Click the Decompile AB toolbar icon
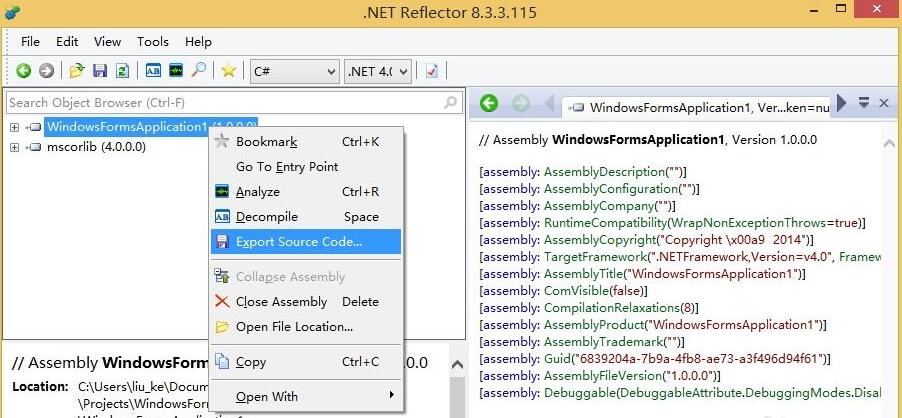This screenshot has height=418, width=902. pyautogui.click(x=153, y=71)
